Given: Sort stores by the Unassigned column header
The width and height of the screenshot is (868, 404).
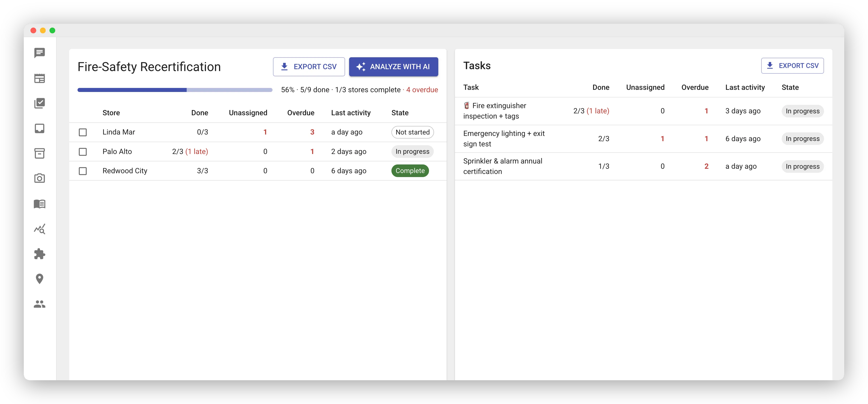Looking at the screenshot, I should [x=248, y=113].
